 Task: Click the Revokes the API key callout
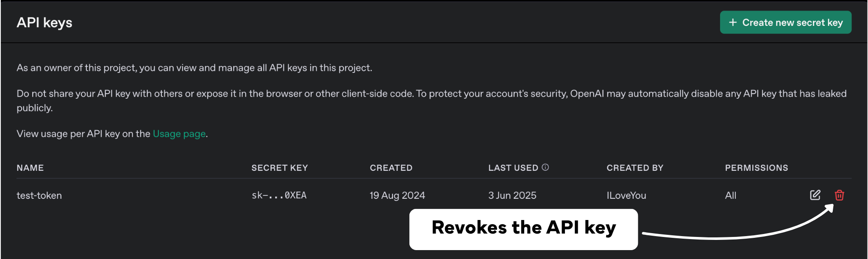coord(523,229)
